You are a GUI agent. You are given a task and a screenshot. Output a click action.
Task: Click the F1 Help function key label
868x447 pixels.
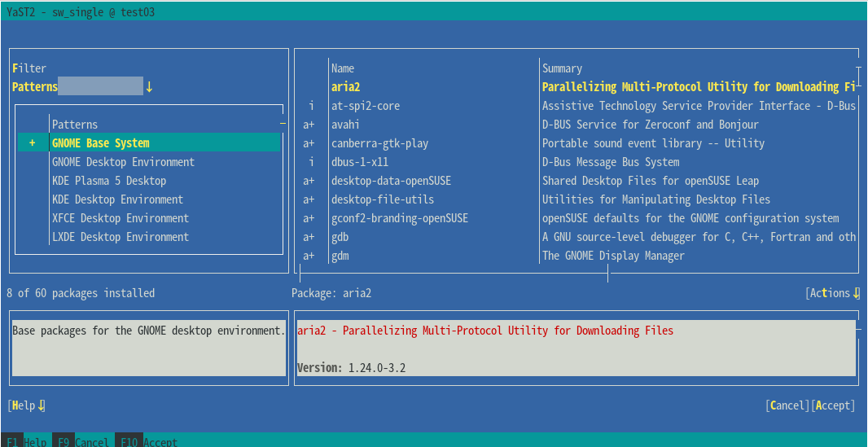(26, 442)
